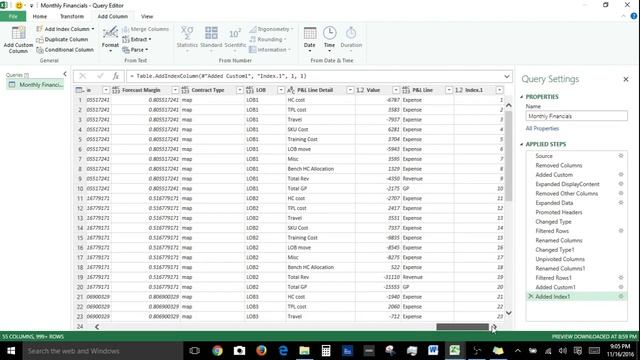The width and height of the screenshot is (640, 360).
Task: Open the Value column filter dropdown
Action: 396,90
